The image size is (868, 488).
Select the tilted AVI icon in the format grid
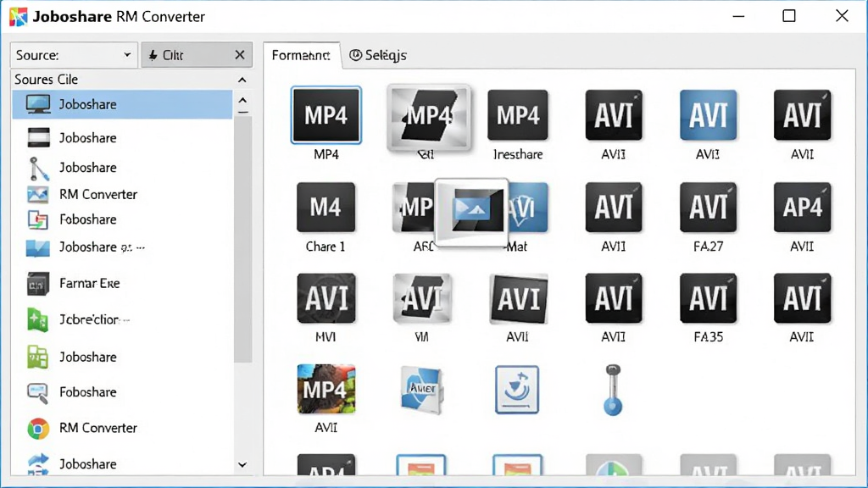(518, 298)
